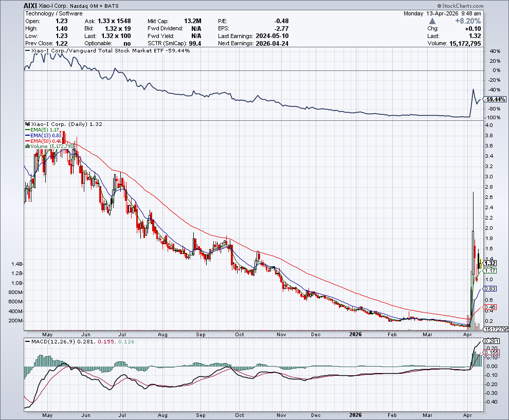Click the volume bars icon beside Volume legend
This screenshot has height=420, width=509.
(28, 147)
